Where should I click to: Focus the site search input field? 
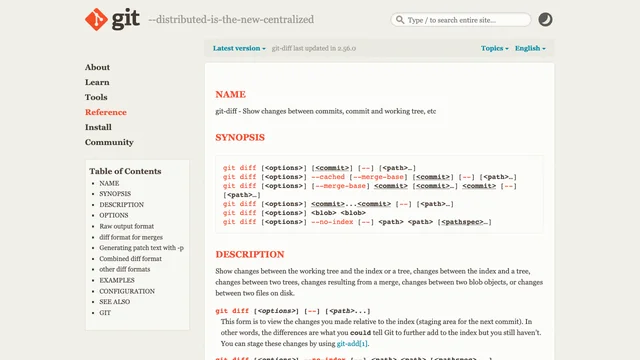pyautogui.click(x=461, y=20)
